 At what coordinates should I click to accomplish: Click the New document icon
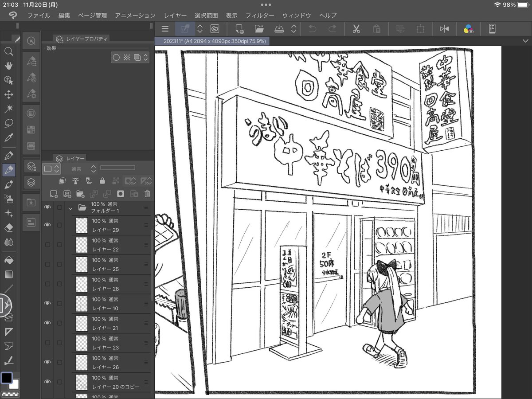[x=239, y=29]
